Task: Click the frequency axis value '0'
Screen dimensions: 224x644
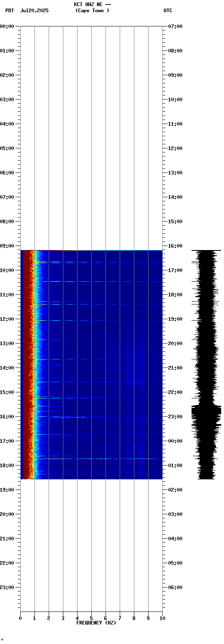Action: [x=20, y=618]
